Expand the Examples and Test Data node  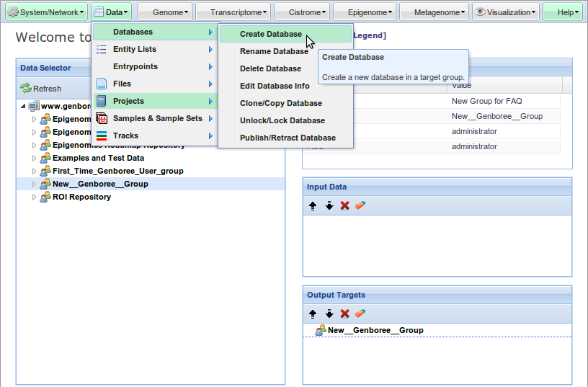pos(34,158)
